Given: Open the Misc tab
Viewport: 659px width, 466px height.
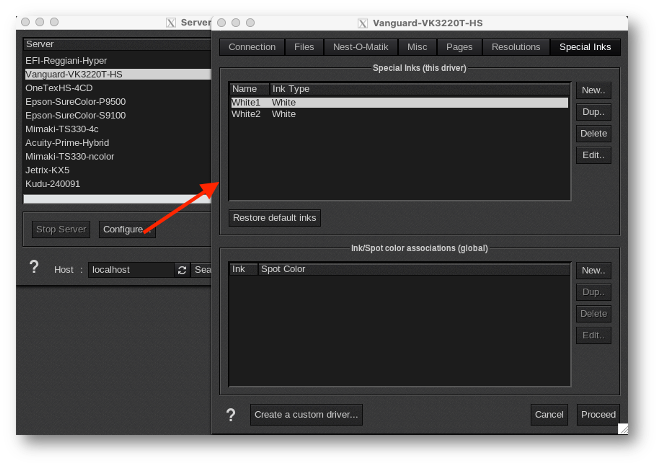Looking at the screenshot, I should coord(417,47).
